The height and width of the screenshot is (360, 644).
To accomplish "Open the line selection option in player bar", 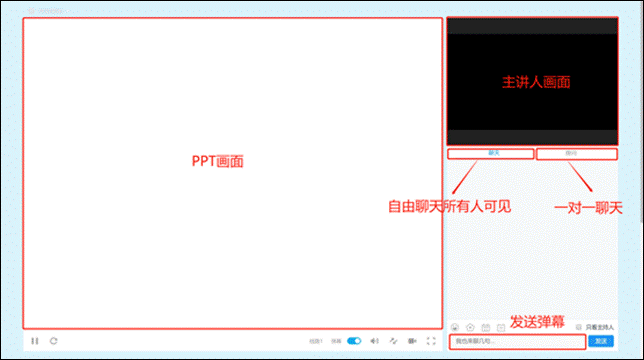I will [316, 341].
